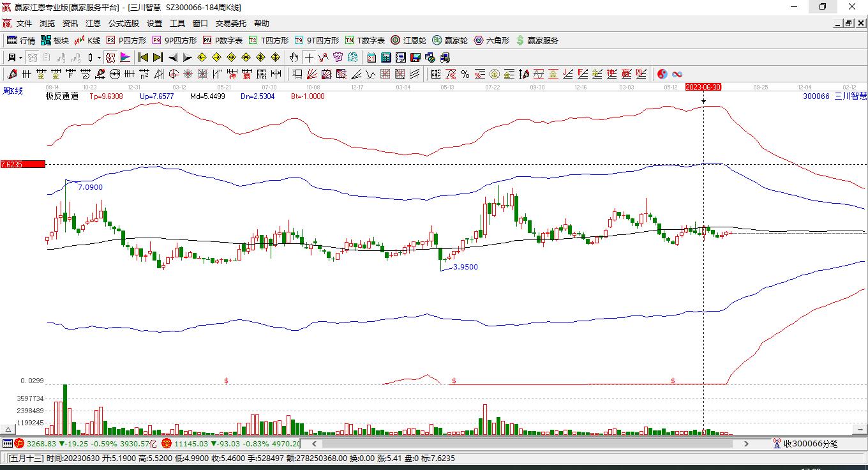Select the red fan lines drawing tool
This screenshot has width=868, height=470.
(x=312, y=74)
